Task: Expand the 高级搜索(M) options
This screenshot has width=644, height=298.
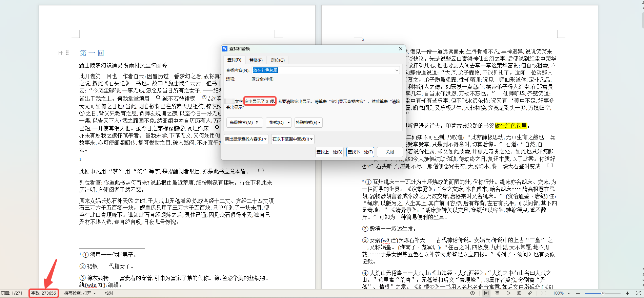Action: 244,123
